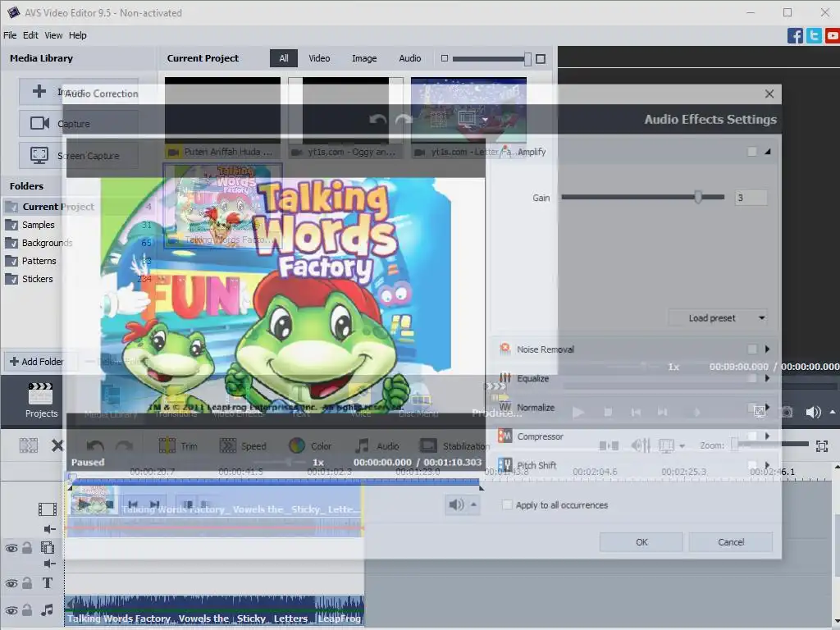840x630 pixels.
Task: Click the timeline Zoom slider handle
Action: [x=735, y=444]
